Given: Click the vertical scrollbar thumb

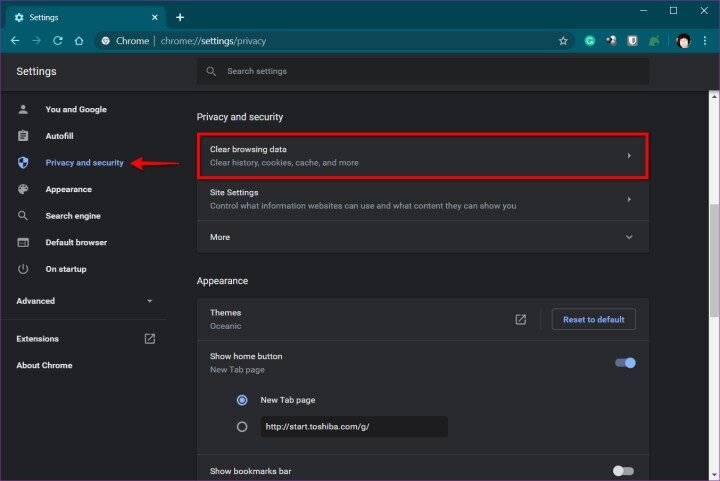Looking at the screenshot, I should click(714, 260).
